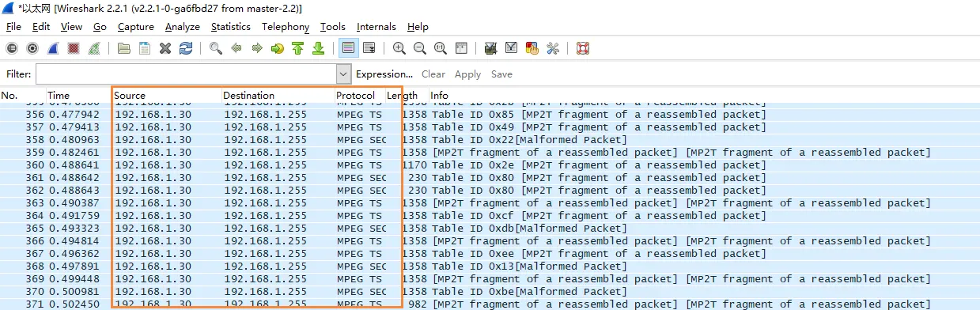Jump to the last packet icon
Screen dimensions: 980x310
[x=319, y=48]
